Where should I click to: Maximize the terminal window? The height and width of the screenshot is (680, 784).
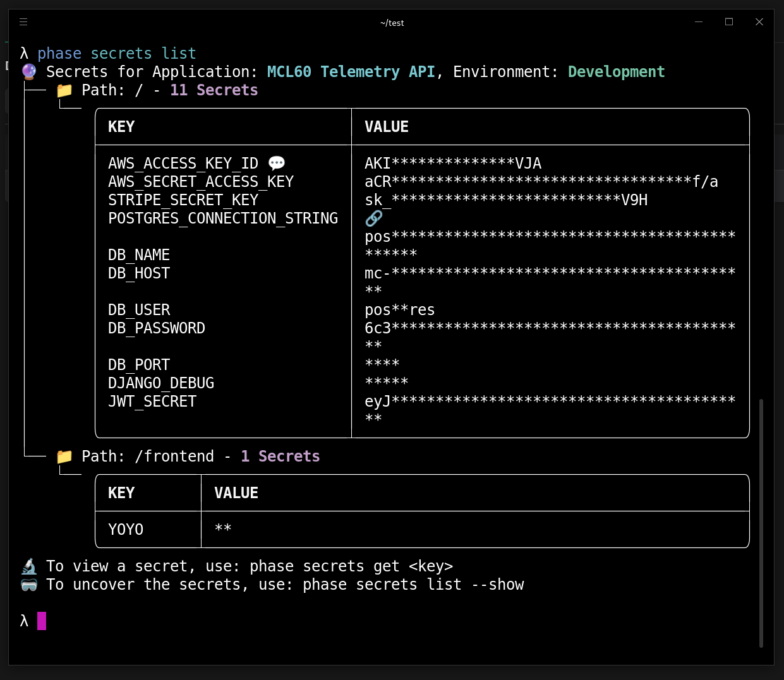pyautogui.click(x=729, y=22)
